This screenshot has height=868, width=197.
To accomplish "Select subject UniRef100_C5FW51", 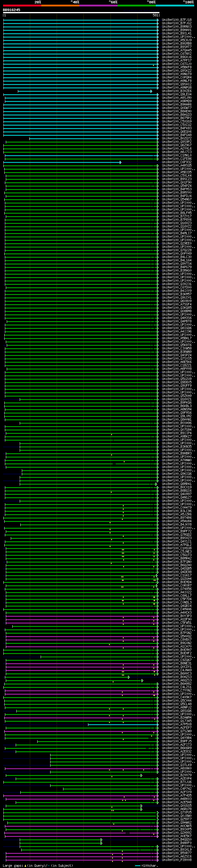I will point(176,623).
